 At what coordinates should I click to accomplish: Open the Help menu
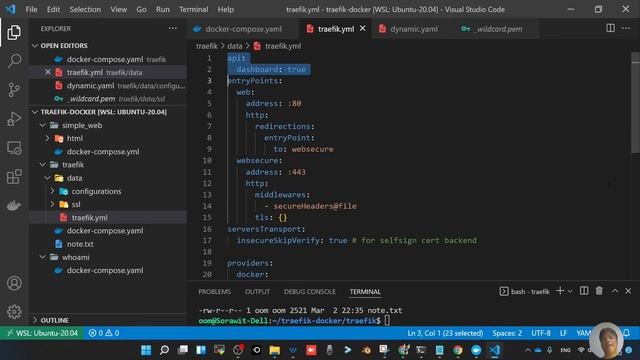click(226, 9)
